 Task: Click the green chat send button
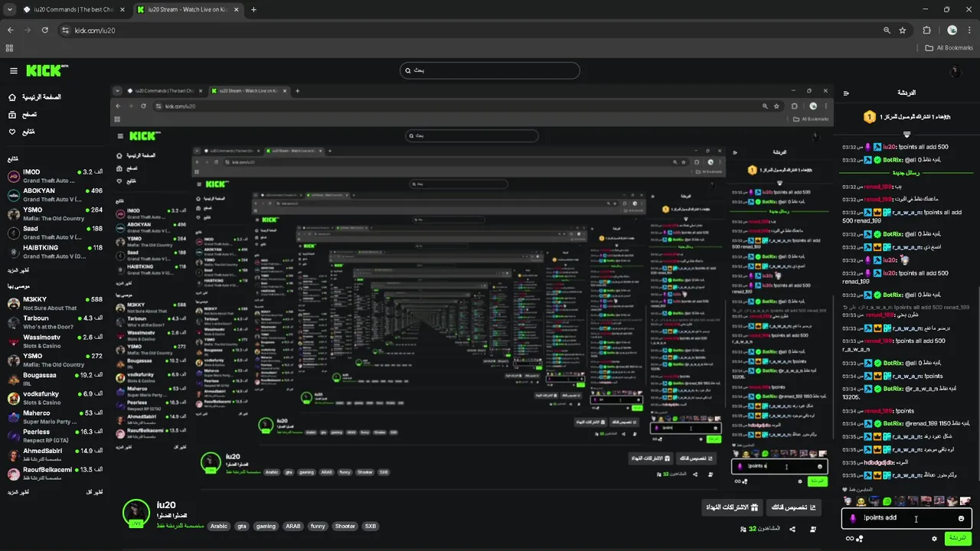tap(958, 539)
